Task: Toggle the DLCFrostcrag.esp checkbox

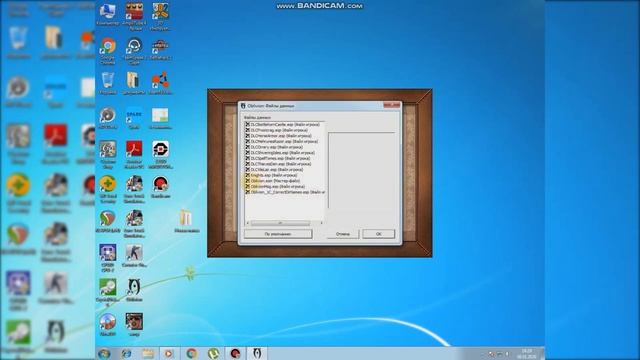Action: pyautogui.click(x=247, y=130)
